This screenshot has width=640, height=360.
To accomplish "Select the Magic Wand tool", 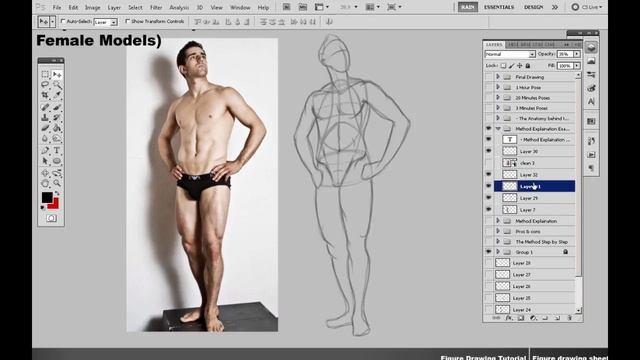I will (x=57, y=85).
